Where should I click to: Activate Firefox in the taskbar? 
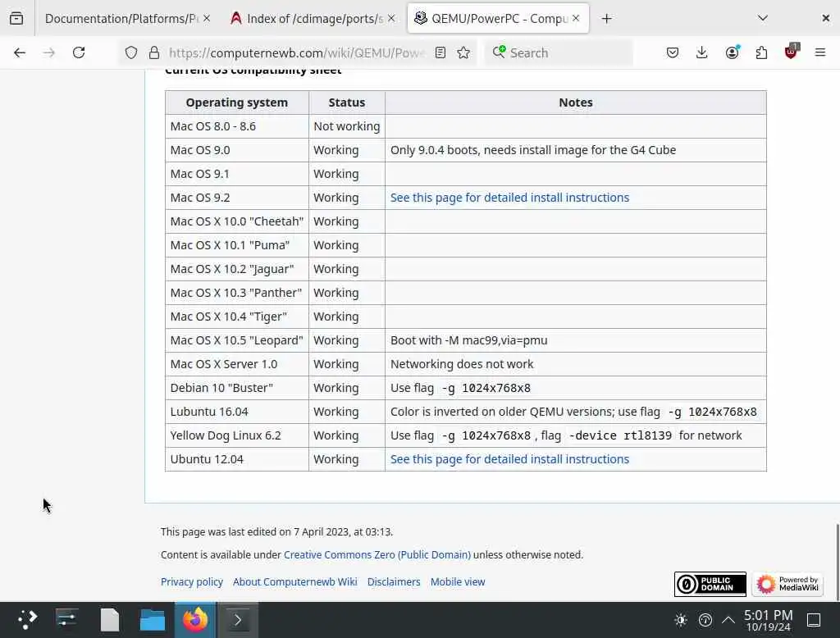(x=195, y=620)
